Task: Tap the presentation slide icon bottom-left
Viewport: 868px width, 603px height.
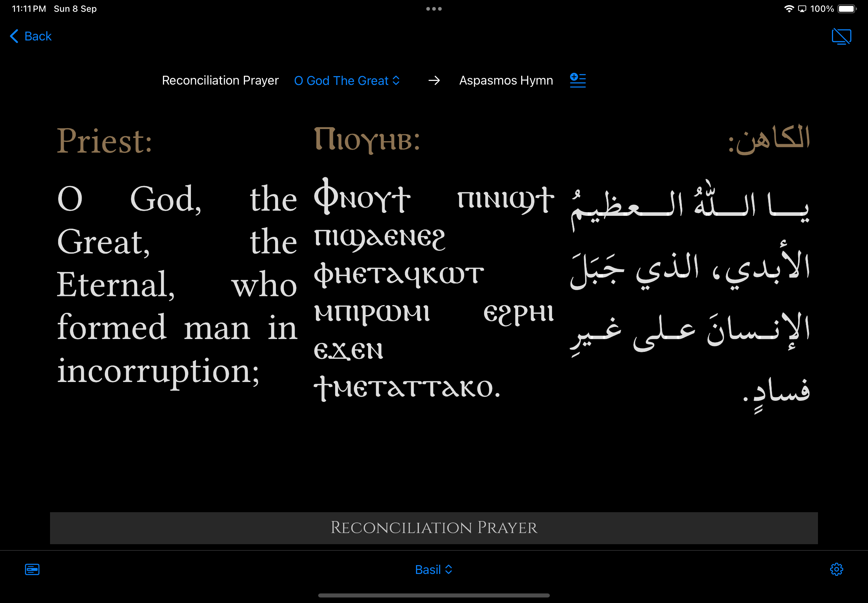Action: [x=32, y=569]
